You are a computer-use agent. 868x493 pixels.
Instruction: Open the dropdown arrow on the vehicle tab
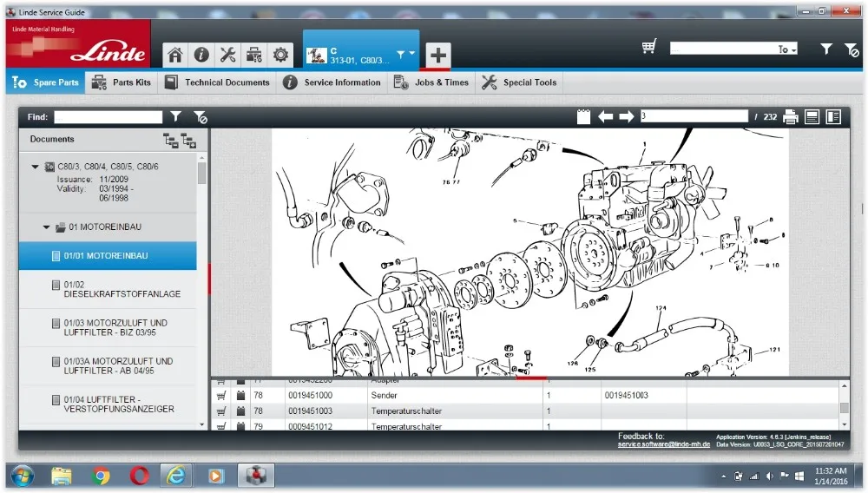[411, 54]
